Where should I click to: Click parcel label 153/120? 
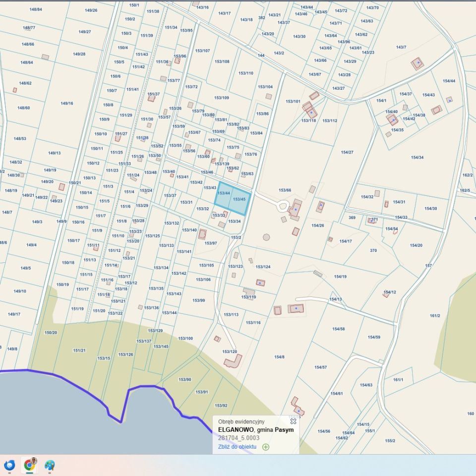click(x=230, y=352)
